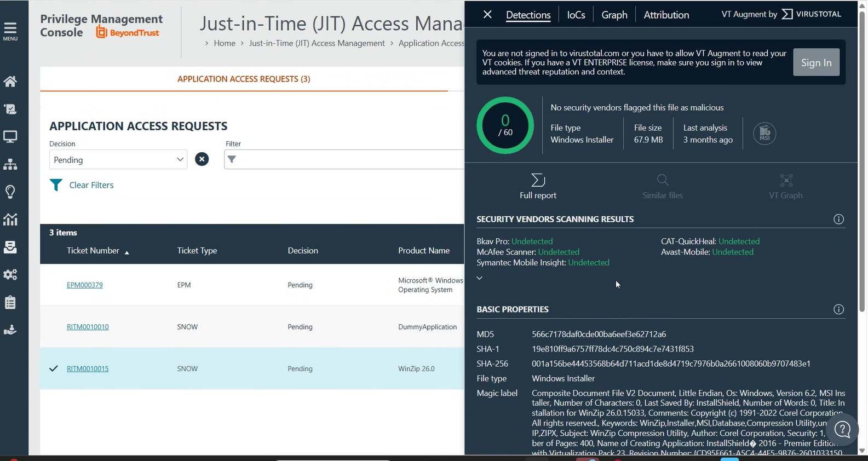Open the help question mark bubble
868x461 pixels.
[x=842, y=430]
